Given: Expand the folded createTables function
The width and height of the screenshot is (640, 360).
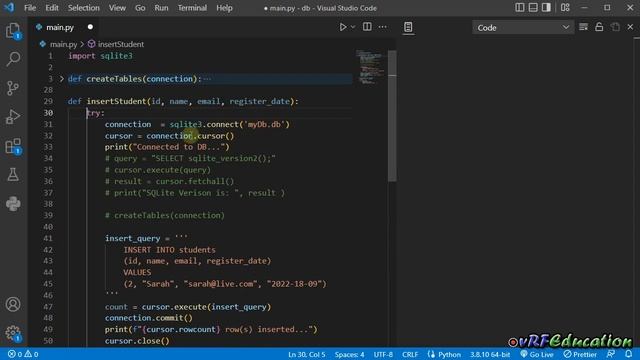Looking at the screenshot, I should tap(62, 79).
